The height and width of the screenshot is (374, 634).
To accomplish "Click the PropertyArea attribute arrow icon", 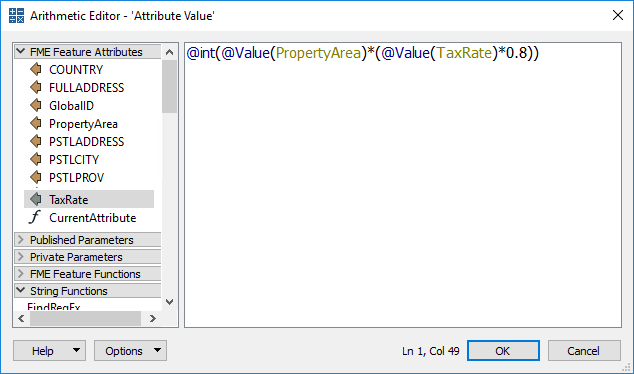I will [36, 123].
